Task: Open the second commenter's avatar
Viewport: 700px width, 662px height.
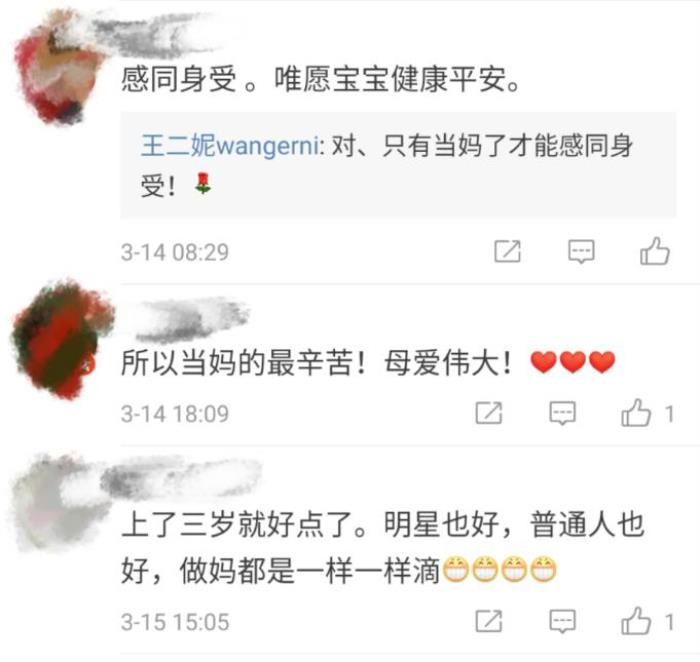Action: [x=58, y=339]
